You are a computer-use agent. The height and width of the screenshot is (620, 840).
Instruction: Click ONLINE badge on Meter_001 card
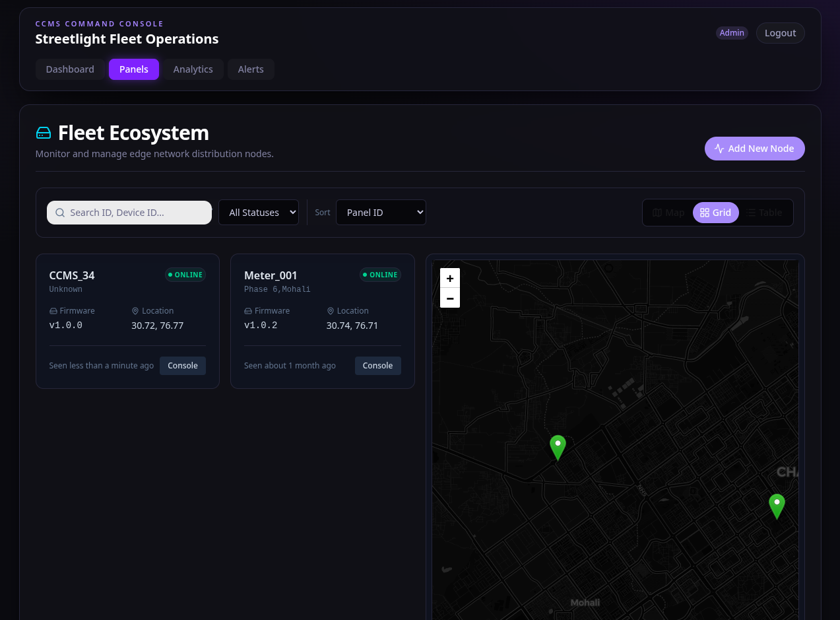coord(380,275)
